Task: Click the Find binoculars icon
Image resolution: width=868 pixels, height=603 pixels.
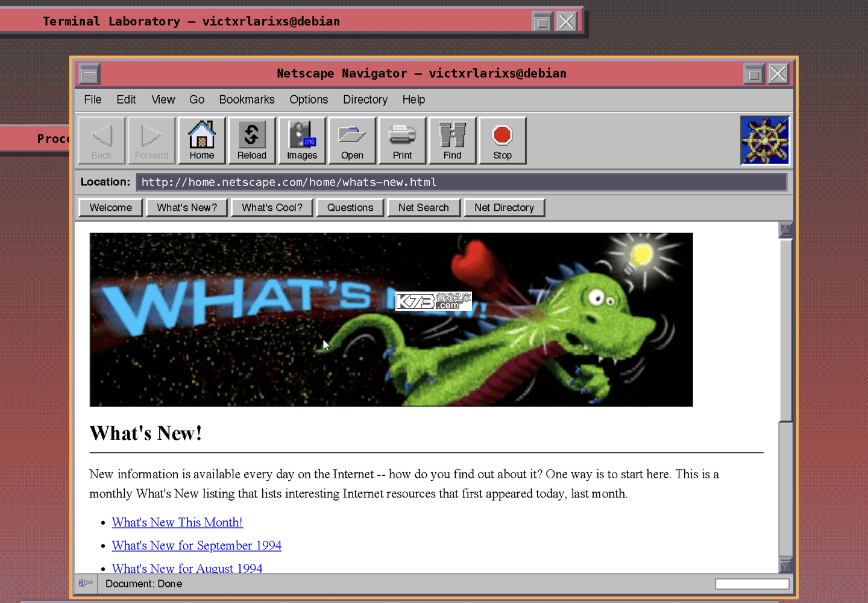Action: [452, 140]
